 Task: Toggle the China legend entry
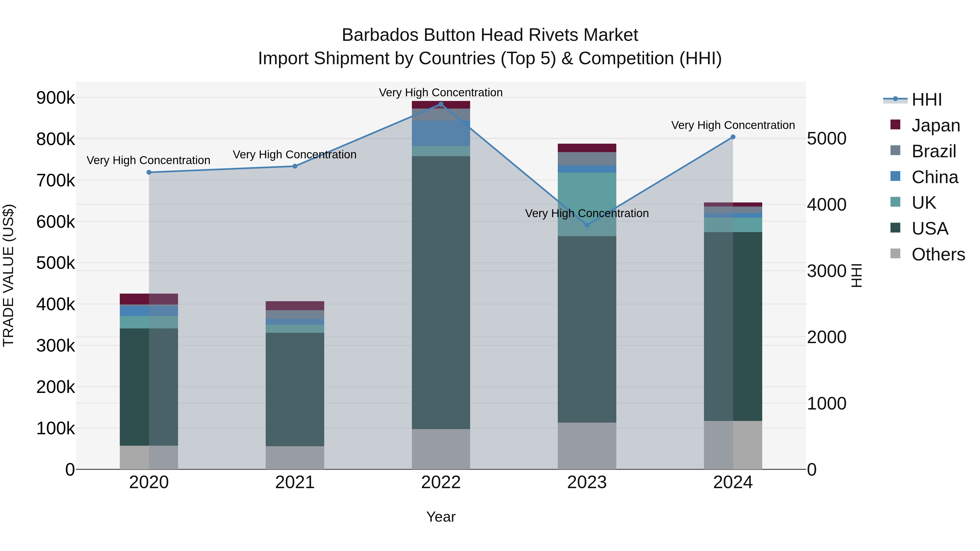click(x=924, y=177)
